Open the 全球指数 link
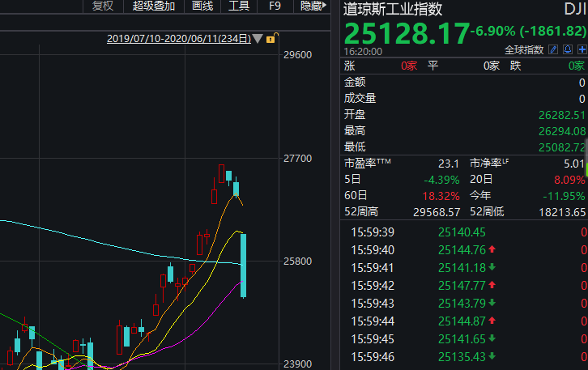588x370 pixels. 524,50
